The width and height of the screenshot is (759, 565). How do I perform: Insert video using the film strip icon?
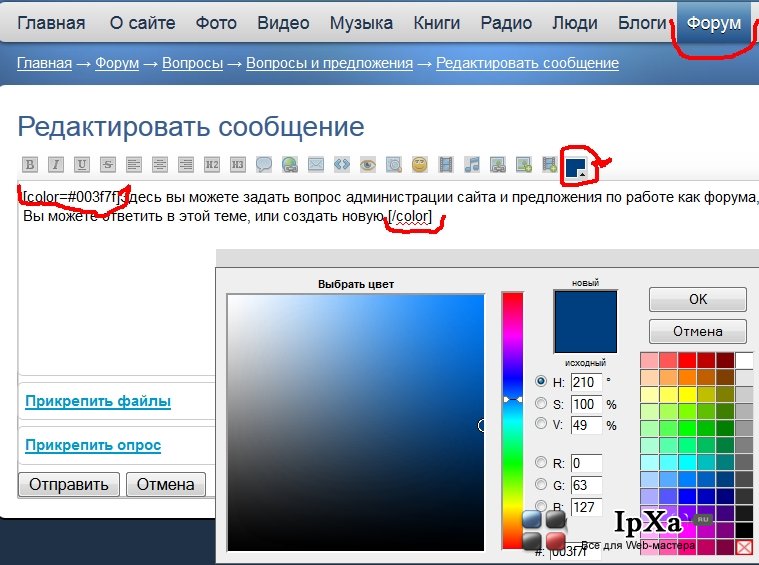446,165
